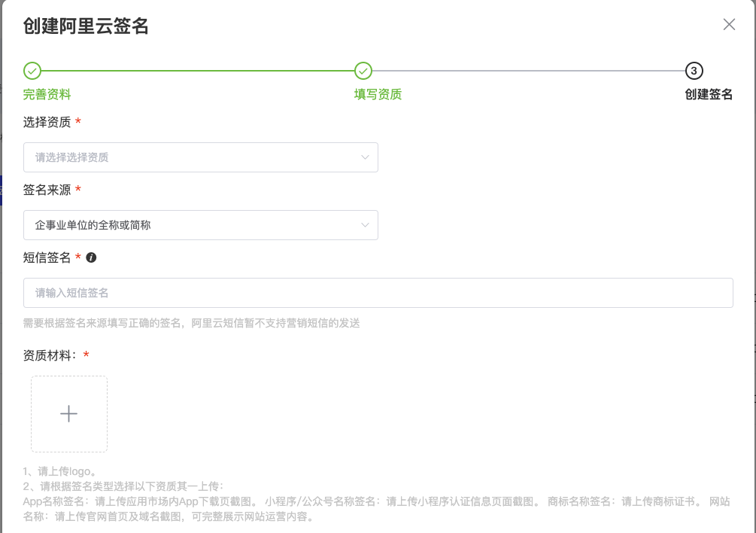The height and width of the screenshot is (533, 756).
Task: Click the 填写资质 step checkmark icon
Action: (363, 71)
